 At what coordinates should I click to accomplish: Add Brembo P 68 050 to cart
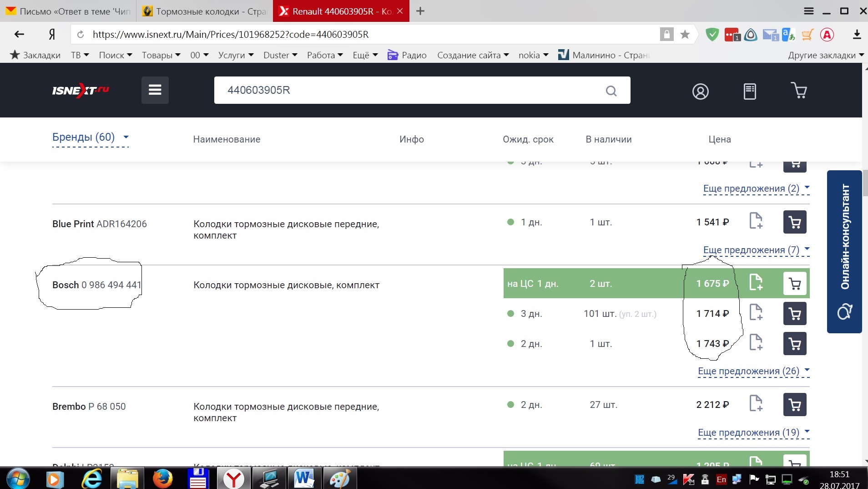point(795,405)
